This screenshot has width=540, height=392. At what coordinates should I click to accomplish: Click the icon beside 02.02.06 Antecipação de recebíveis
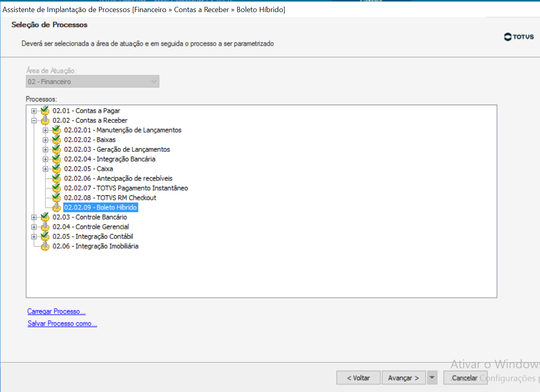pyautogui.click(x=56, y=178)
